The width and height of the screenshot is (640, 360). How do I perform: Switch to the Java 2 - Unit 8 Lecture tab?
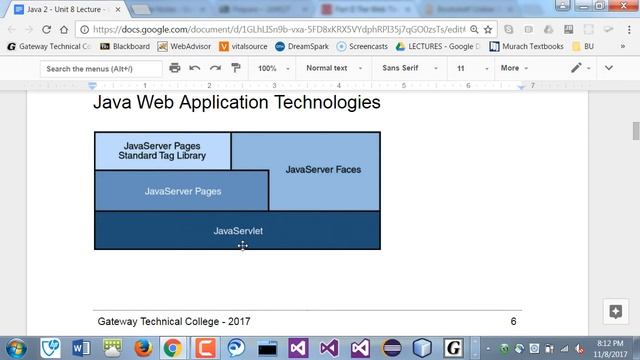coord(65,9)
